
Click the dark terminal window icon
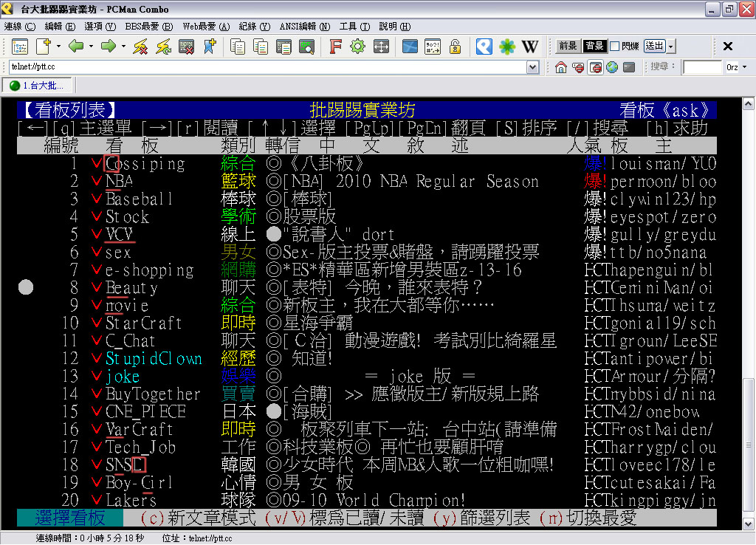(629, 67)
